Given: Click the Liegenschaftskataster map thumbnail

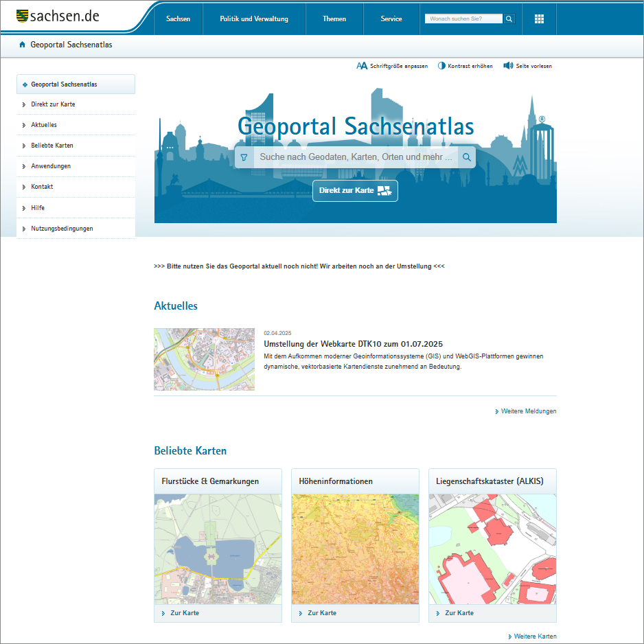Looking at the screenshot, I should [x=492, y=549].
